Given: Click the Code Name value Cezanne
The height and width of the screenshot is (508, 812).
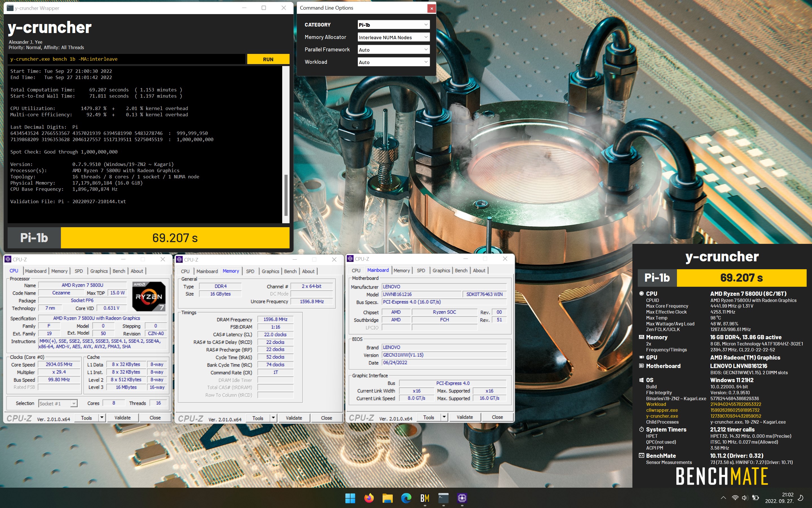Looking at the screenshot, I should (x=61, y=293).
